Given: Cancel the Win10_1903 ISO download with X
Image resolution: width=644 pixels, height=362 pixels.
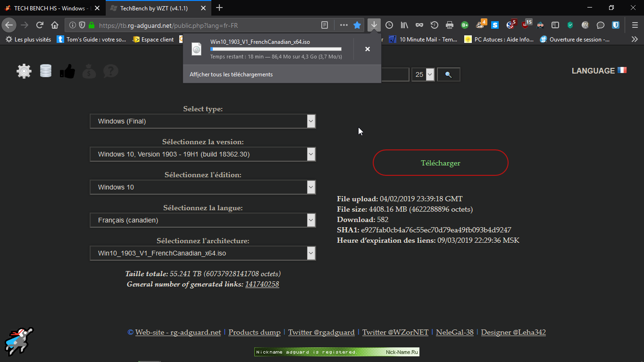Looking at the screenshot, I should pos(368,49).
